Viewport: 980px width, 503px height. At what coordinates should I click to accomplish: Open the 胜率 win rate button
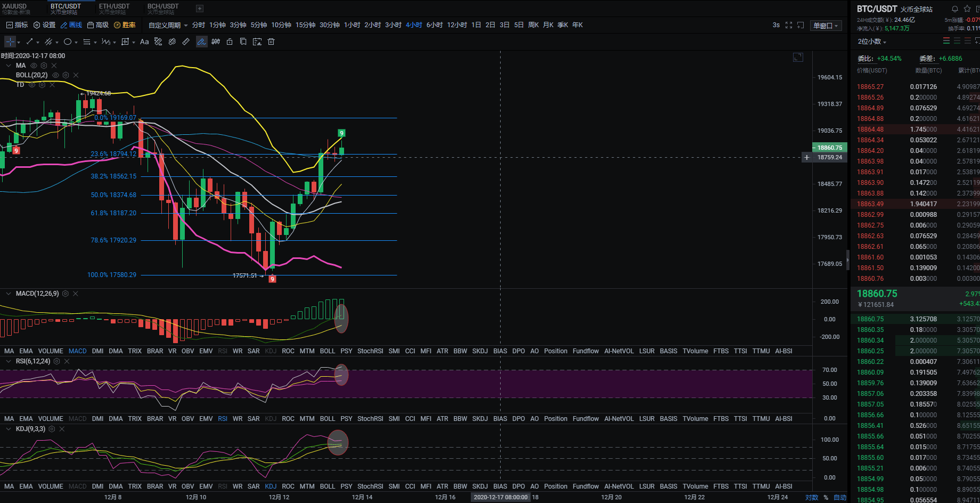pyautogui.click(x=125, y=25)
